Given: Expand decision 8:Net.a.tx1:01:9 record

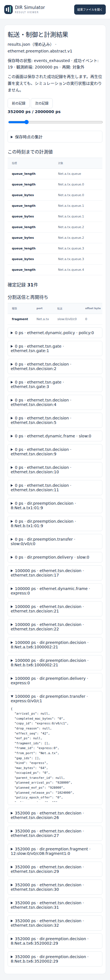Looking at the screenshot, I should (55, 506).
